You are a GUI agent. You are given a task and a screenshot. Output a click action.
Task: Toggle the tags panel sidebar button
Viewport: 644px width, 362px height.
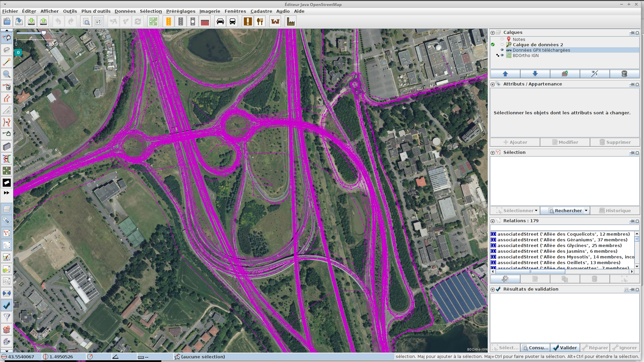coord(7,221)
